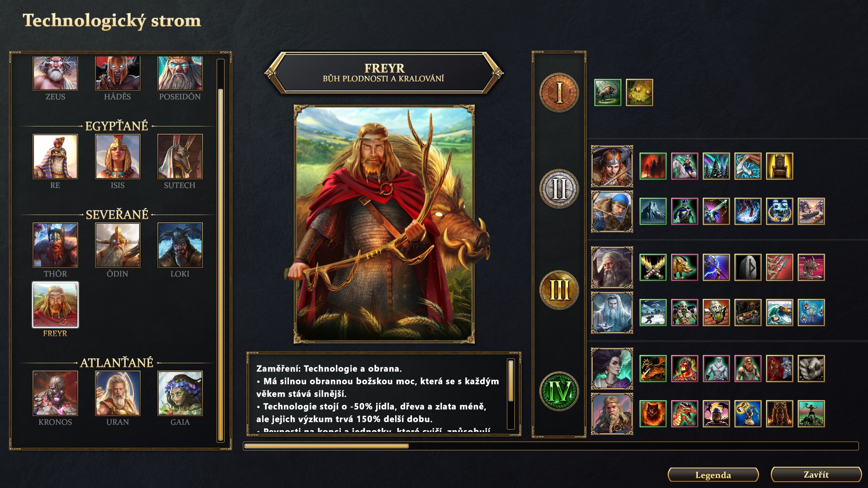868x488 pixels.
Task: Select Gaia from the Atlanťané gods
Action: tap(180, 393)
